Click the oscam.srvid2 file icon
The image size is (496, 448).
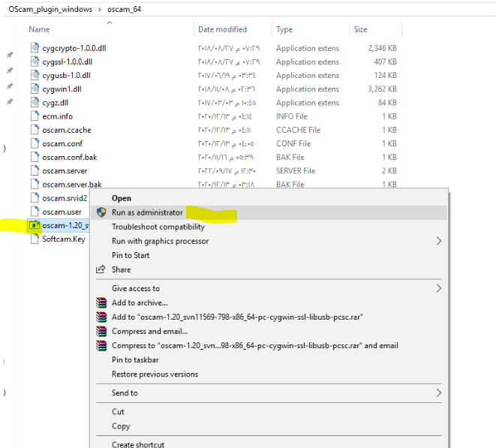point(35,197)
